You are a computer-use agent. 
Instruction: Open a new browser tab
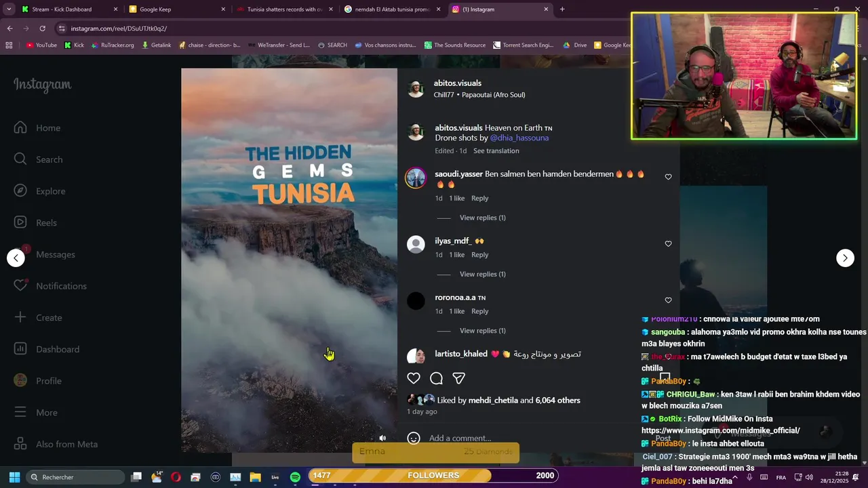562,9
